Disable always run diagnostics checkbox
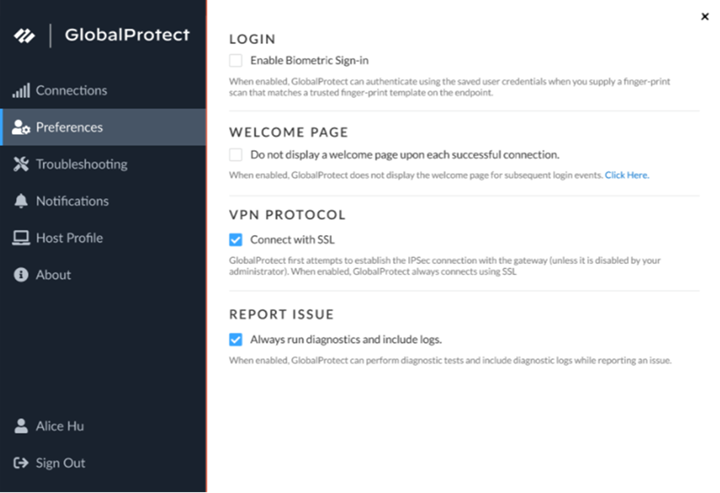 pos(236,339)
